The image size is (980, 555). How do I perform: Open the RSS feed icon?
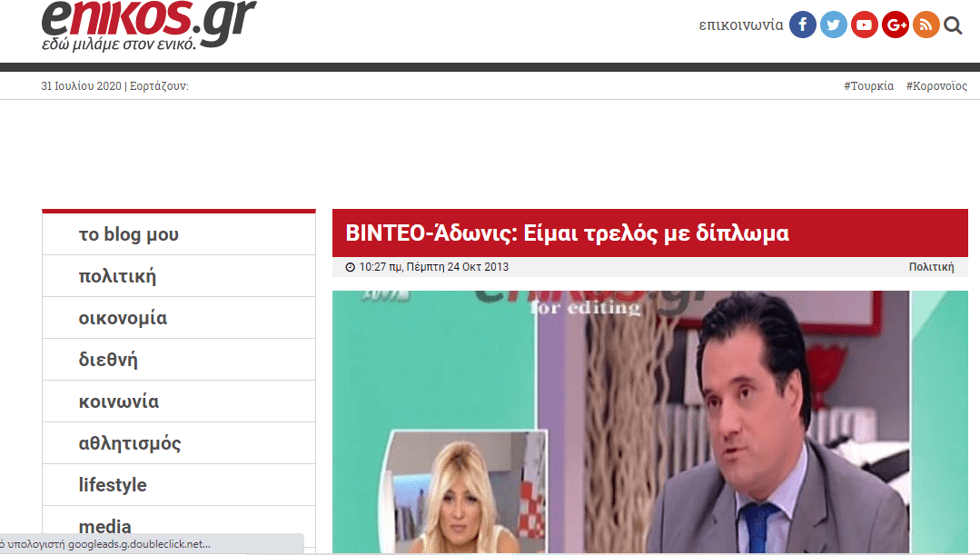tap(926, 25)
